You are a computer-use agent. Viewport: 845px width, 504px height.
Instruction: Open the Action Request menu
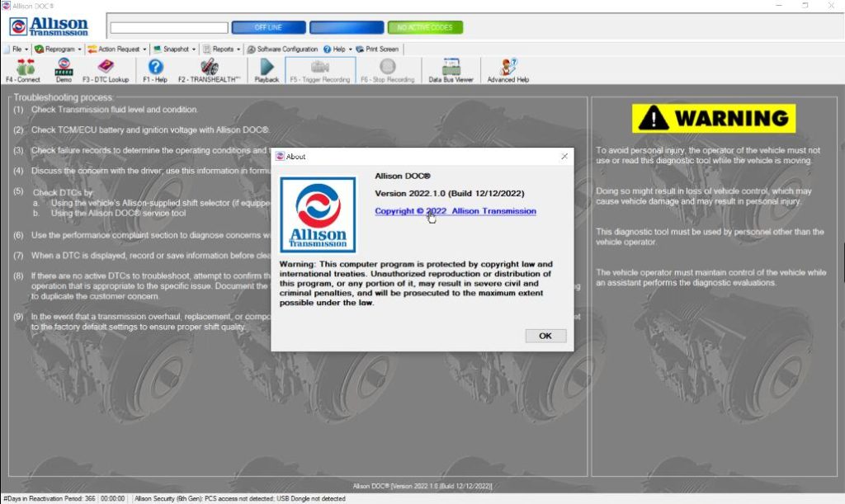[114, 49]
